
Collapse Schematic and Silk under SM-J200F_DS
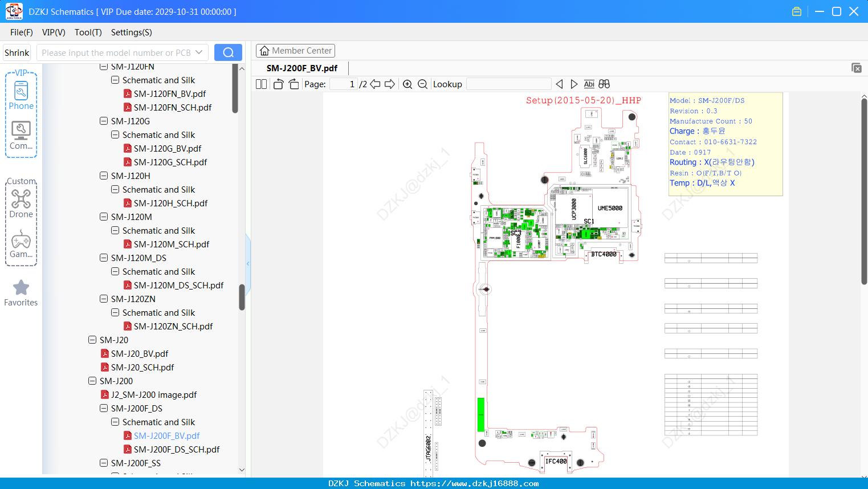coord(115,422)
